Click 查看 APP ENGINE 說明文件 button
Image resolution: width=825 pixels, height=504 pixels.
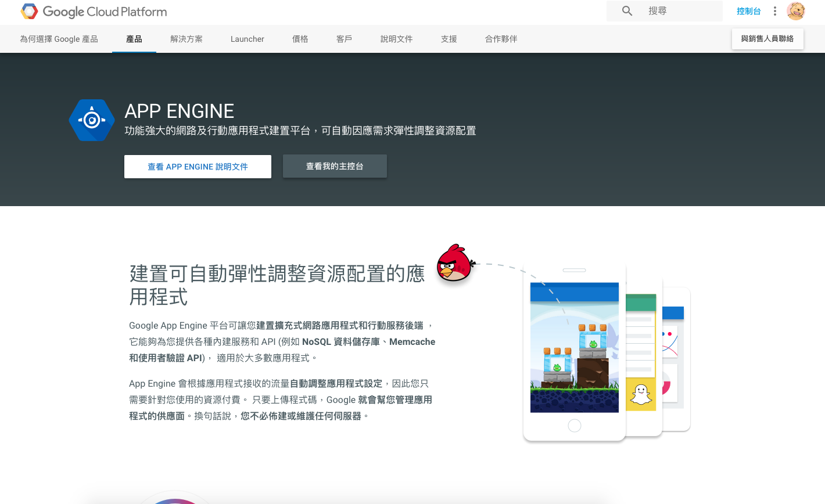click(198, 167)
